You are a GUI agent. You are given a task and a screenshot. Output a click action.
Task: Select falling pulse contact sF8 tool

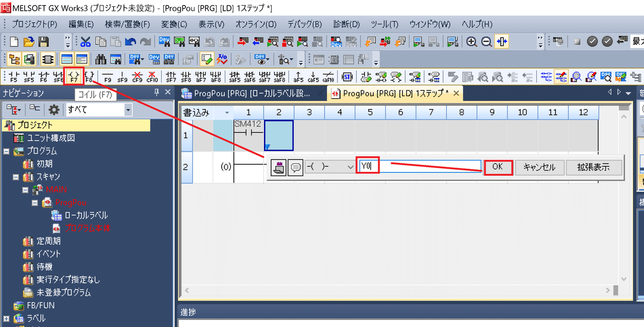[x=186, y=76]
